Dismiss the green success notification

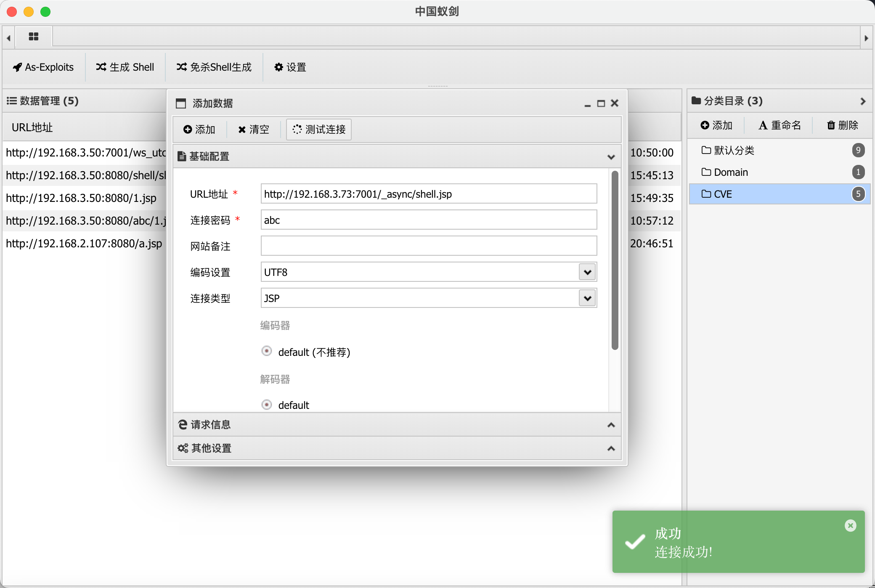tap(850, 526)
